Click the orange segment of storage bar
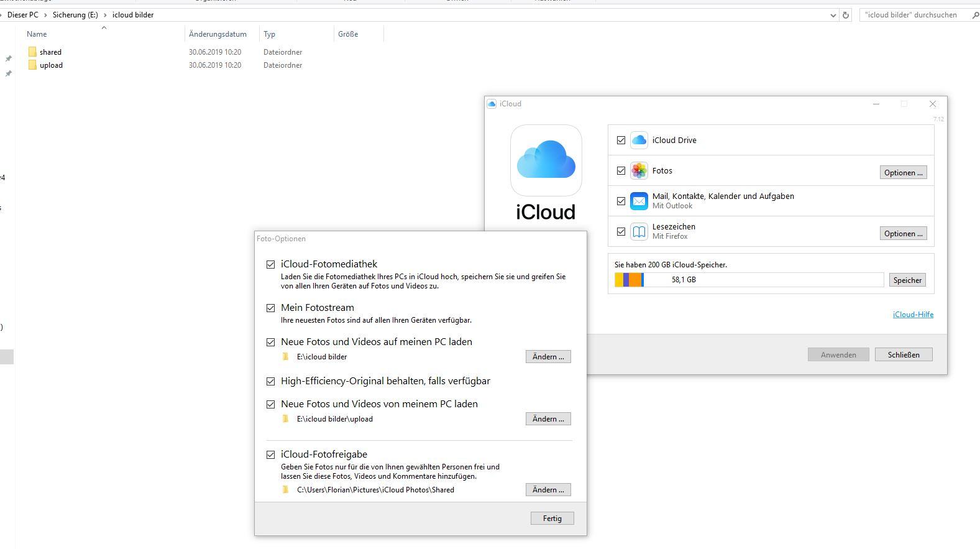The image size is (980, 549). click(635, 280)
